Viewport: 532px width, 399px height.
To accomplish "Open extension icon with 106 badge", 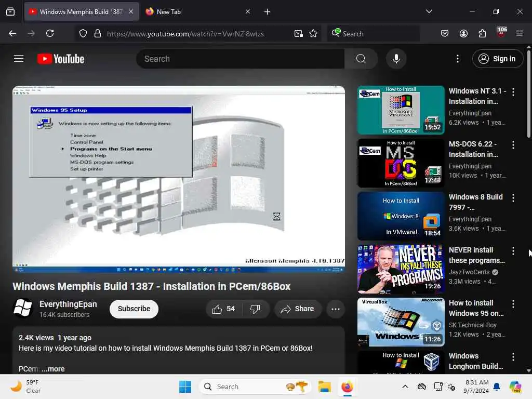I will [x=501, y=33].
